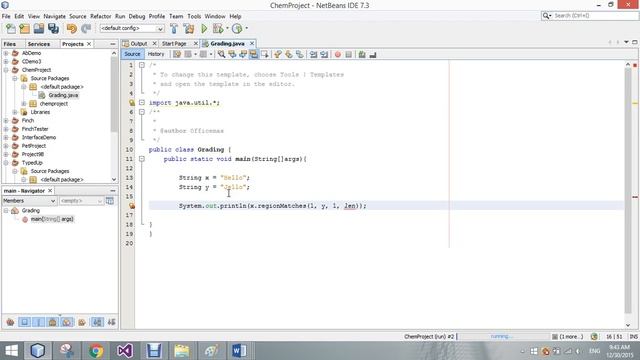Toggle Show Static Members in Navigator

[x=39, y=322]
